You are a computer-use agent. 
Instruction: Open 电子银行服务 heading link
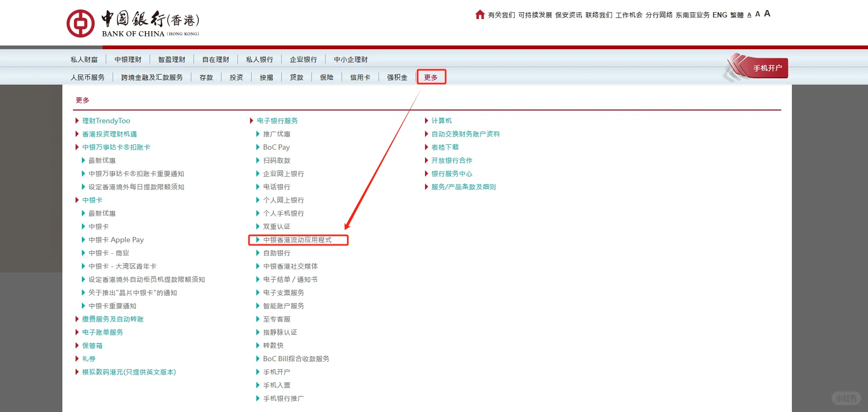(x=277, y=121)
